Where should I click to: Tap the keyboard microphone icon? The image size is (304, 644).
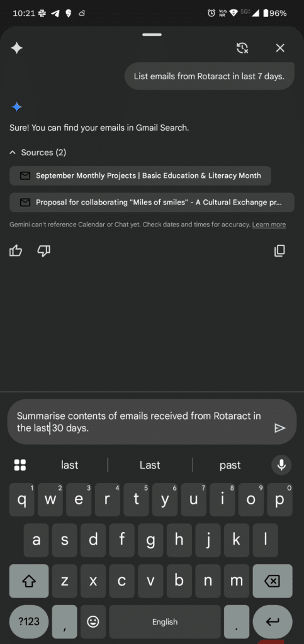(281, 465)
